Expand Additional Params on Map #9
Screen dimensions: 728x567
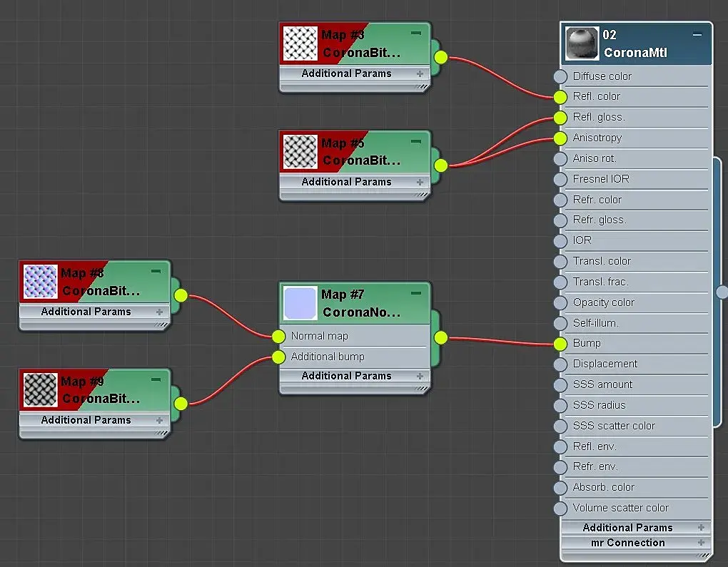pos(160,420)
